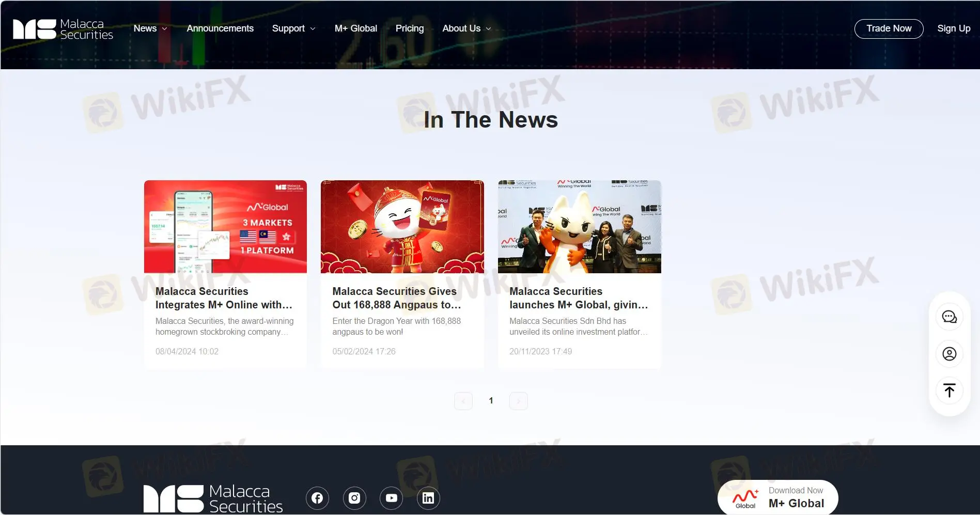Open the 3 Markets 1 Platform article thumbnail
The height and width of the screenshot is (515, 980).
(x=225, y=226)
